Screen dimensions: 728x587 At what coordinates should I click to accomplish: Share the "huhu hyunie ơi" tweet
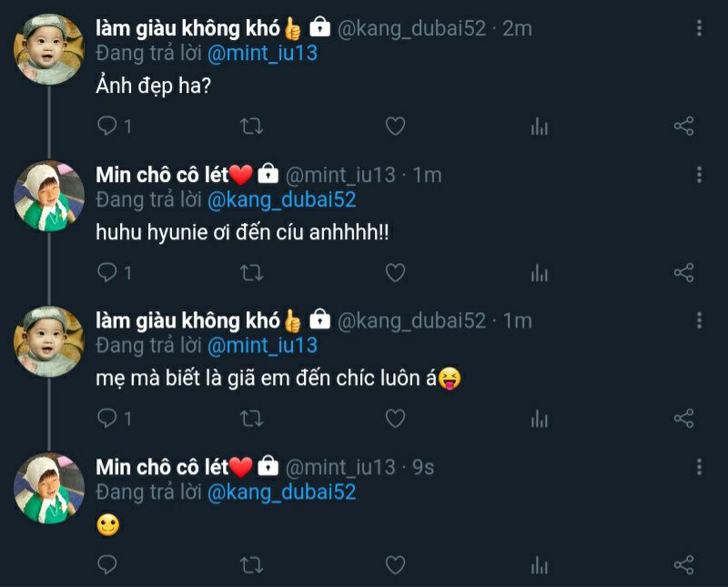684,272
